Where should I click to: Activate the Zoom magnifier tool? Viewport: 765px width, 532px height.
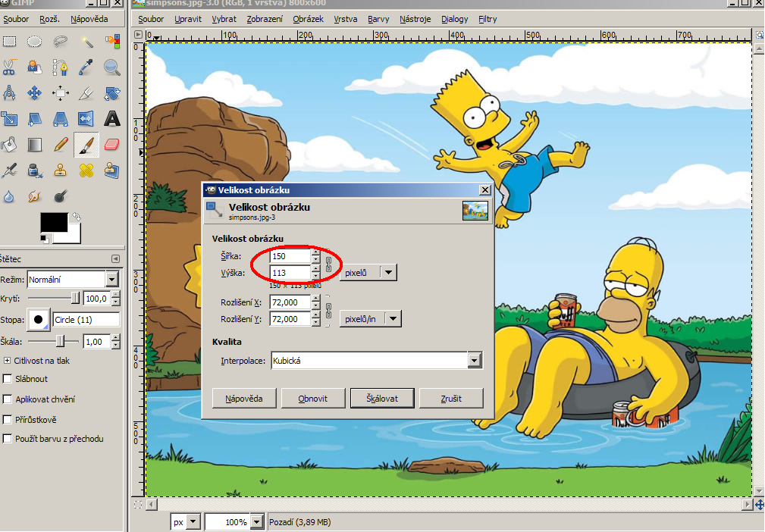pos(112,67)
